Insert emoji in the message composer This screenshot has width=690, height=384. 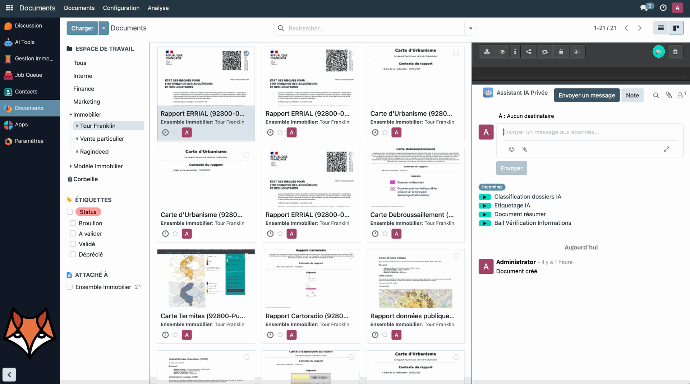coord(511,150)
